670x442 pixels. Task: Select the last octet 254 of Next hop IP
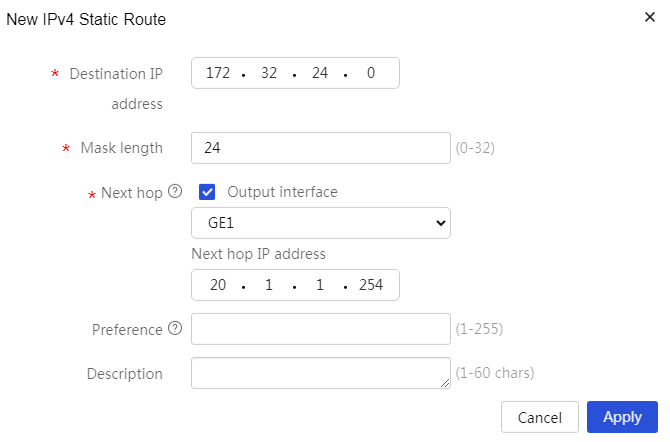371,285
